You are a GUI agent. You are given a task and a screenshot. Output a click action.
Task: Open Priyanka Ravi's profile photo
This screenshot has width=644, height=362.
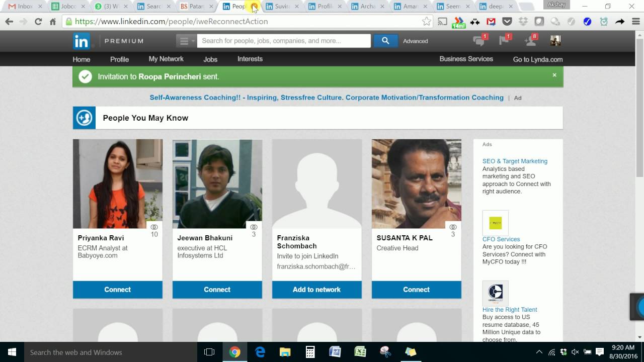pyautogui.click(x=118, y=184)
